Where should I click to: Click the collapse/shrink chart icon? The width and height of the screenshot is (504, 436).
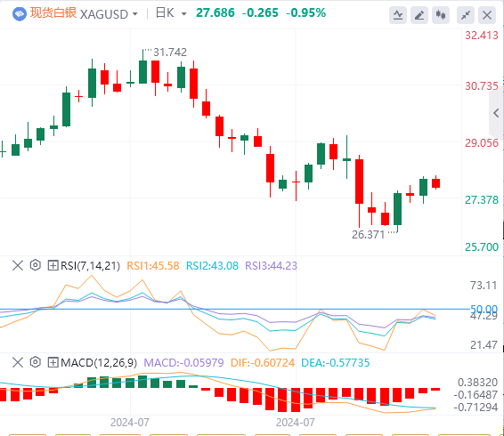(466, 15)
